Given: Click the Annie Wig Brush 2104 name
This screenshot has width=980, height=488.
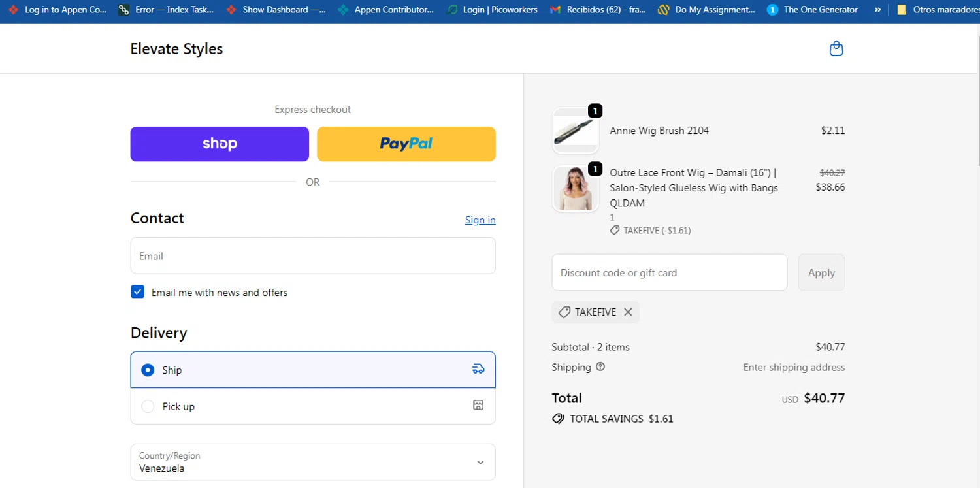Looking at the screenshot, I should tap(659, 131).
